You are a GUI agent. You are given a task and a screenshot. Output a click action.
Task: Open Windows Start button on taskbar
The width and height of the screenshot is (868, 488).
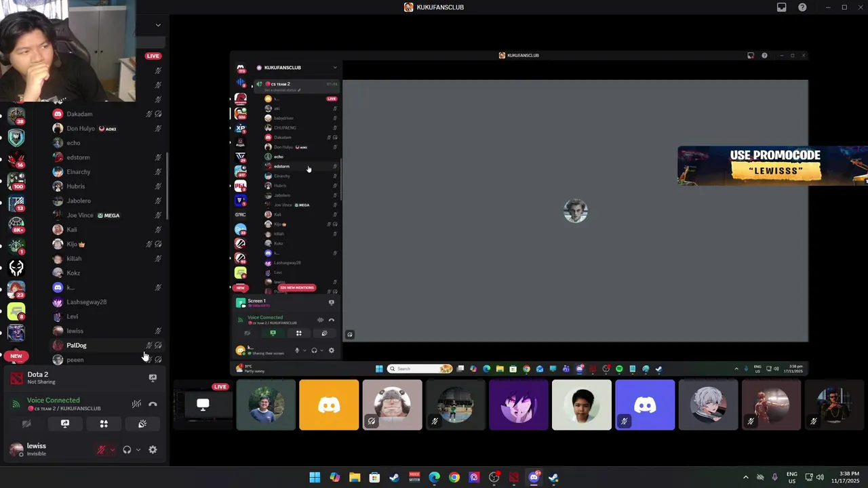coord(315,477)
